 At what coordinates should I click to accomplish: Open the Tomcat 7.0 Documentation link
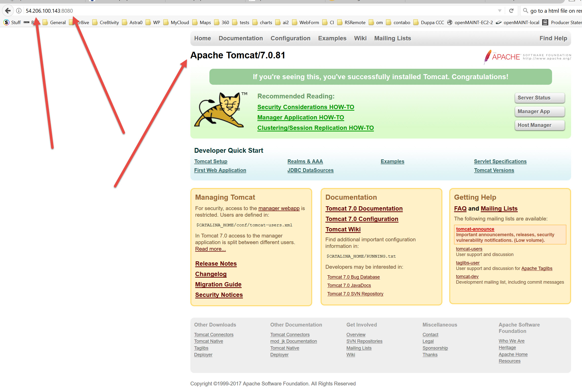click(364, 209)
